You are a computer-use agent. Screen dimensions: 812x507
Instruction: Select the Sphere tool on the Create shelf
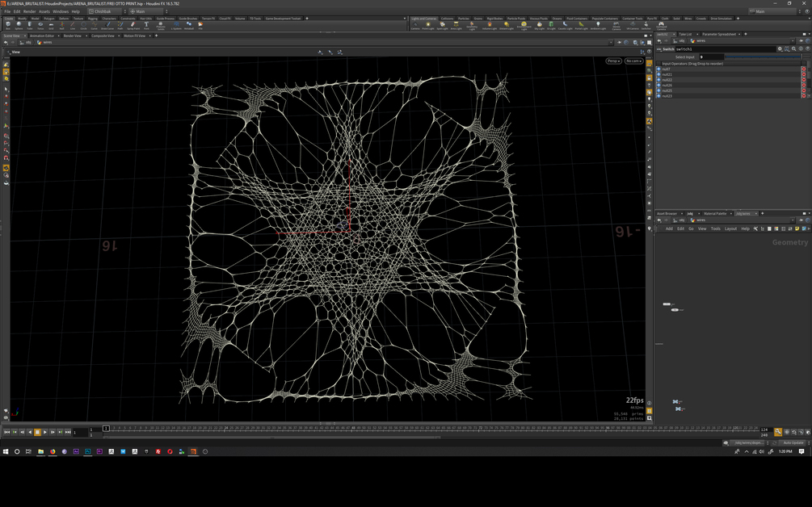pyautogui.click(x=19, y=25)
